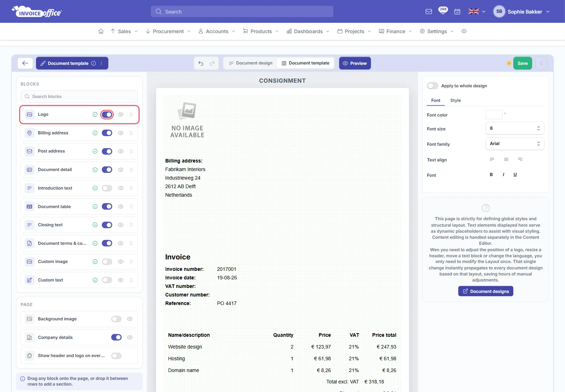This screenshot has width=565, height=392.
Task: Click the green check icon of Billing address
Action: (95, 133)
